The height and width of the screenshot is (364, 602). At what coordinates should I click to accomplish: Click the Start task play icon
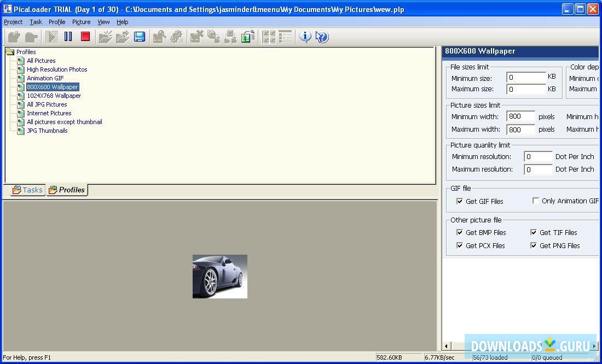tap(52, 37)
